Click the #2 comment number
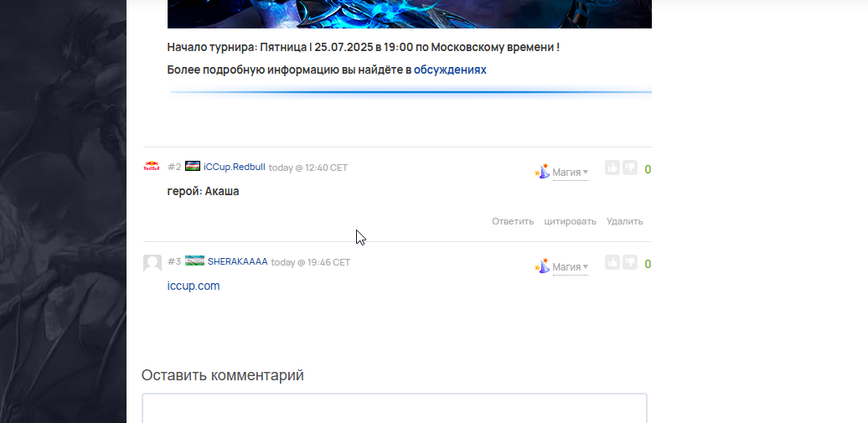This screenshot has width=868, height=423. point(174,167)
